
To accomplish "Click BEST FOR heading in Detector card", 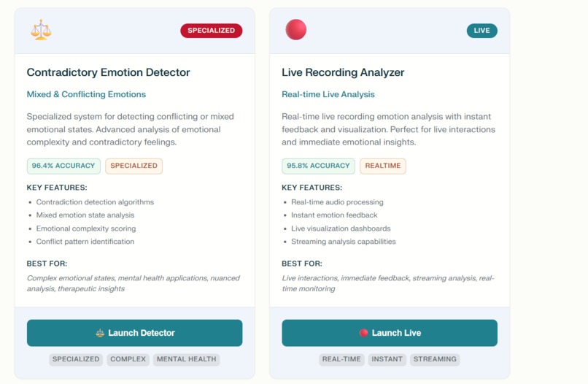I will pyautogui.click(x=47, y=264).
